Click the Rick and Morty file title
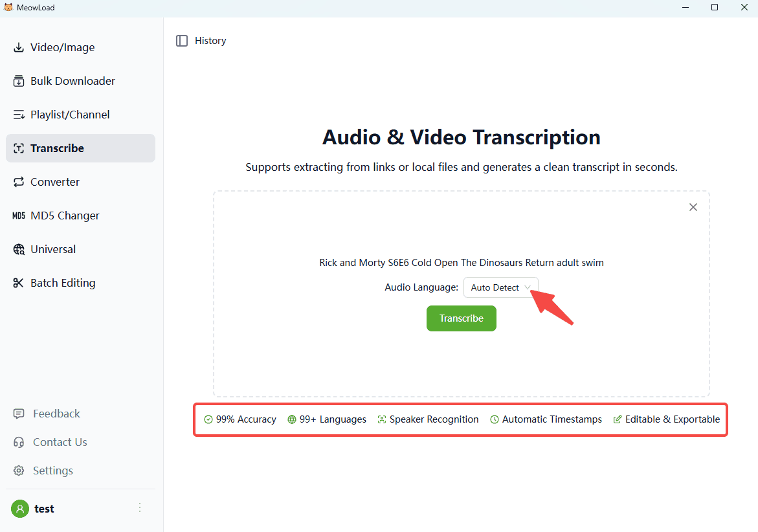The width and height of the screenshot is (758, 532). [x=461, y=263]
